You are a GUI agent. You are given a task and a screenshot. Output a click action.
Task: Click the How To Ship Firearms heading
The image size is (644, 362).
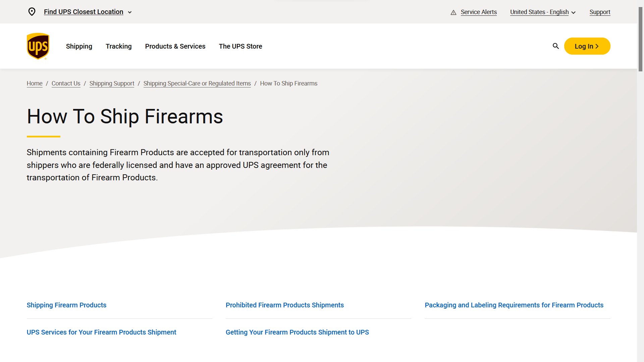click(125, 117)
